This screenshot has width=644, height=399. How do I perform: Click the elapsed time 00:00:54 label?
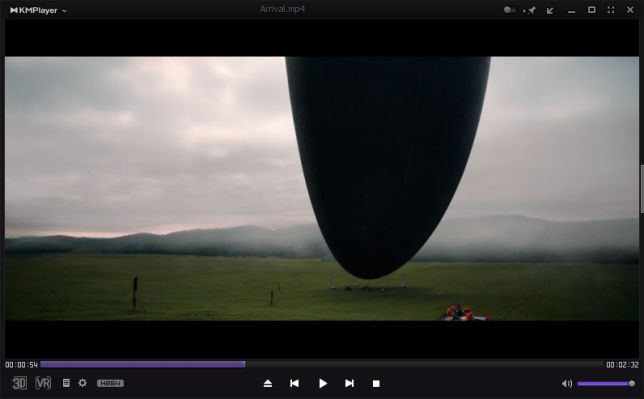click(x=21, y=364)
